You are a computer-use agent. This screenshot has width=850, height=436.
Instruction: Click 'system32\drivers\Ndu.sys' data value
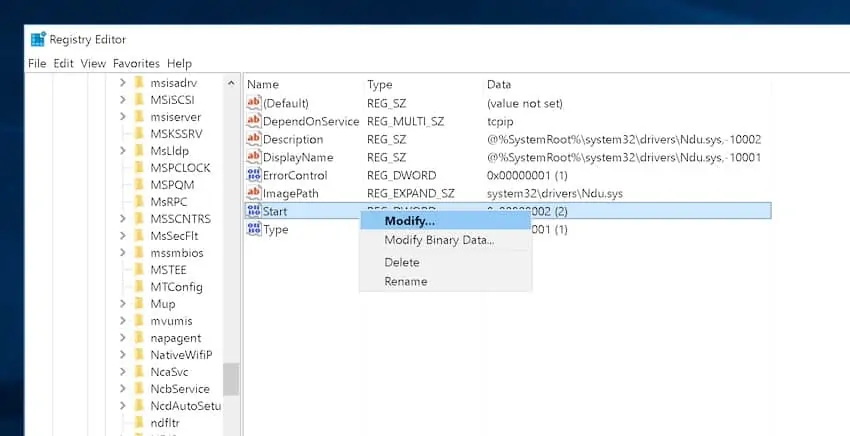point(555,193)
